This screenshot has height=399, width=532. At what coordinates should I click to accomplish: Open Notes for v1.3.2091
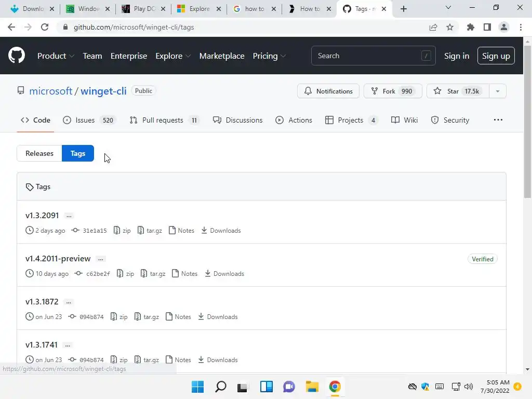pos(181,230)
